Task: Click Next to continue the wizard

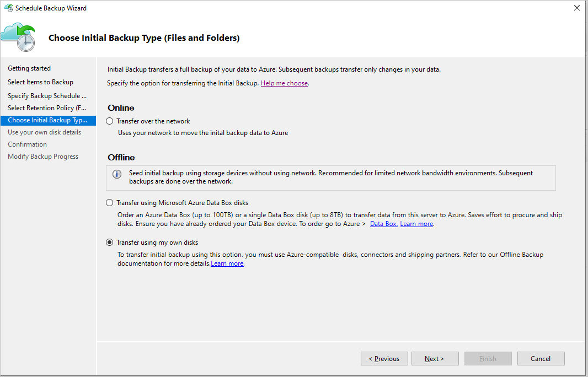Action: (x=435, y=358)
